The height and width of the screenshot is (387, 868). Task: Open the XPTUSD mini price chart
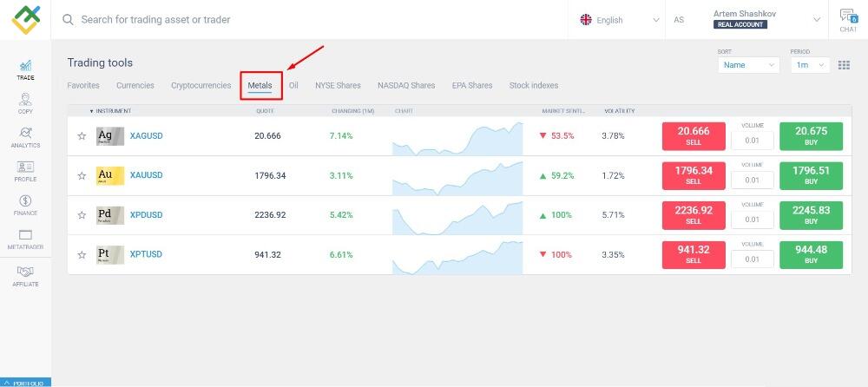click(457, 257)
